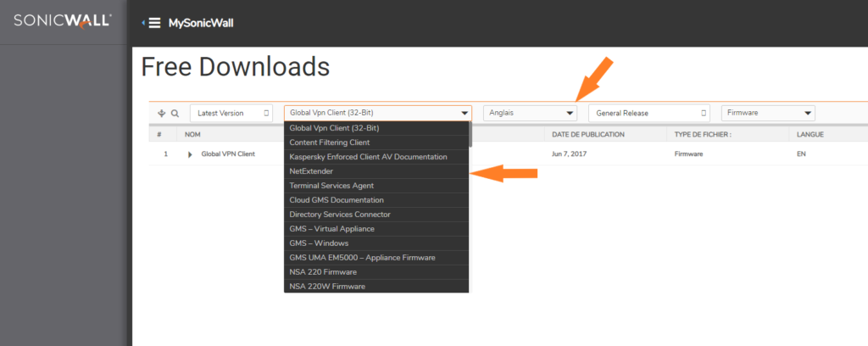Image resolution: width=868 pixels, height=346 pixels.
Task: Select NetExtender from the product list
Action: coord(309,171)
